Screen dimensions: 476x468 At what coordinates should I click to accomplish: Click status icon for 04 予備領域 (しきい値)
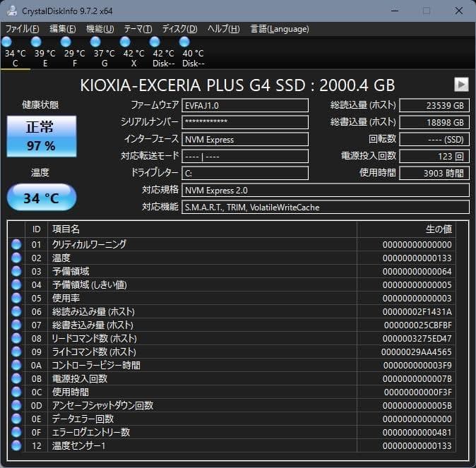point(16,284)
